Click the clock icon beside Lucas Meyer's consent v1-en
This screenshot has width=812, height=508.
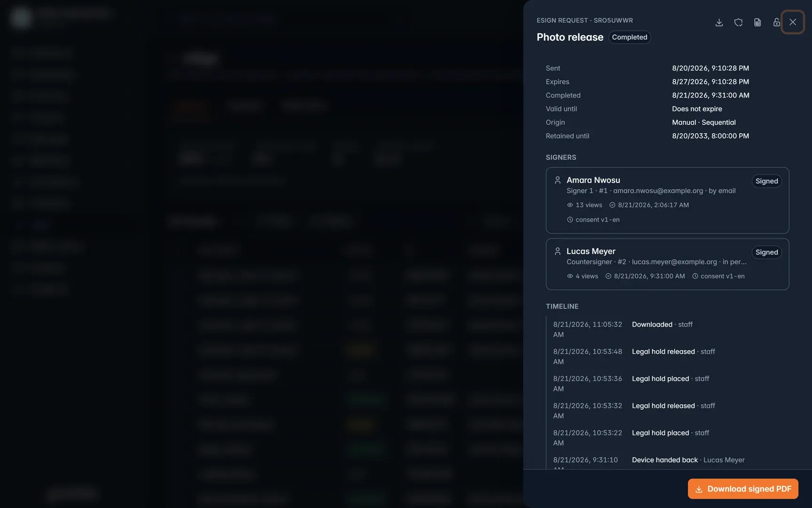[695, 276]
